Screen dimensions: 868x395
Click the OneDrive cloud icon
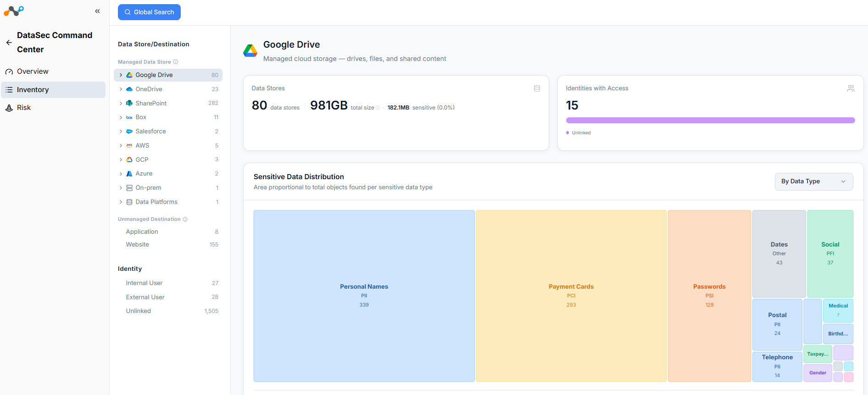[129, 89]
